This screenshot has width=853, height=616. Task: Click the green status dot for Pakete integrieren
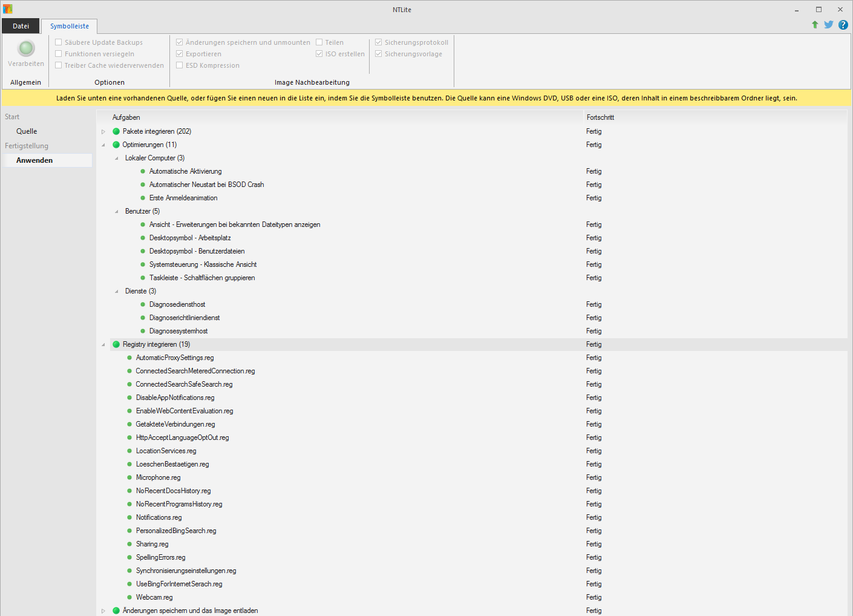(x=116, y=131)
